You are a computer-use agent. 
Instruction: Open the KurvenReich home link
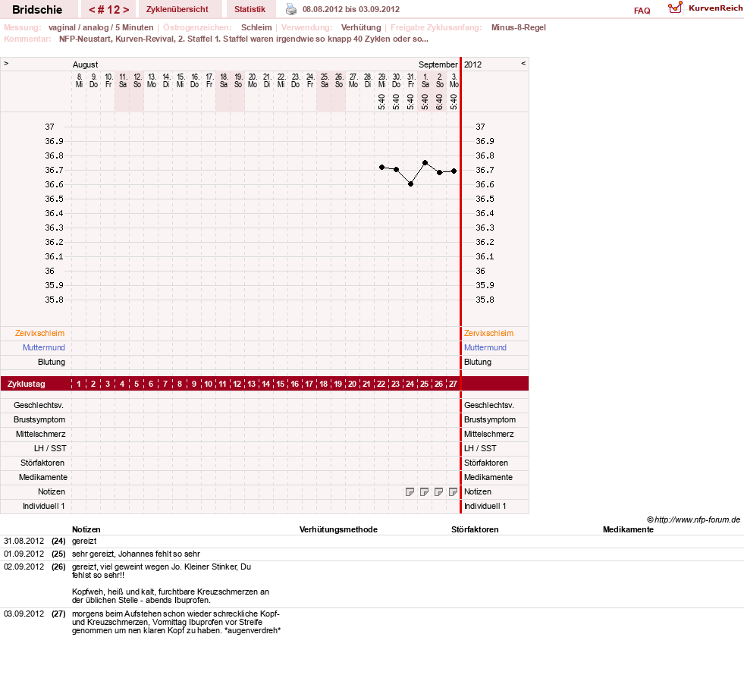[x=715, y=8]
